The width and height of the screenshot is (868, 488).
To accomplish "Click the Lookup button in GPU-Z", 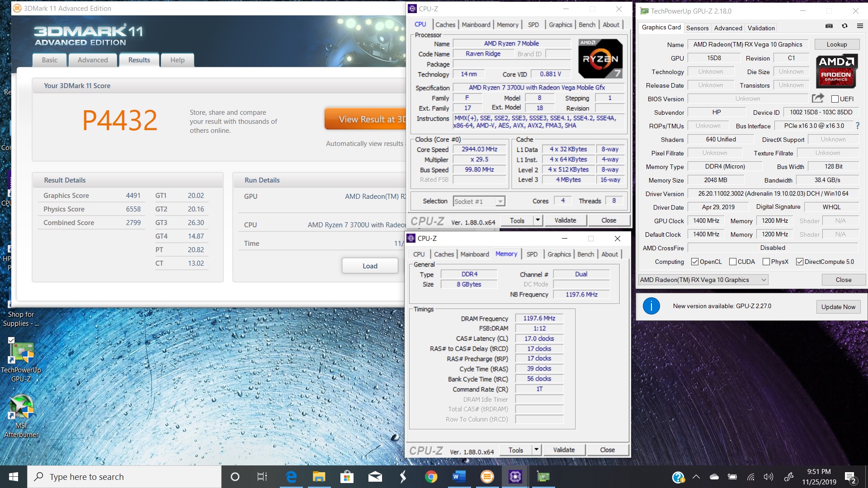I will point(837,44).
